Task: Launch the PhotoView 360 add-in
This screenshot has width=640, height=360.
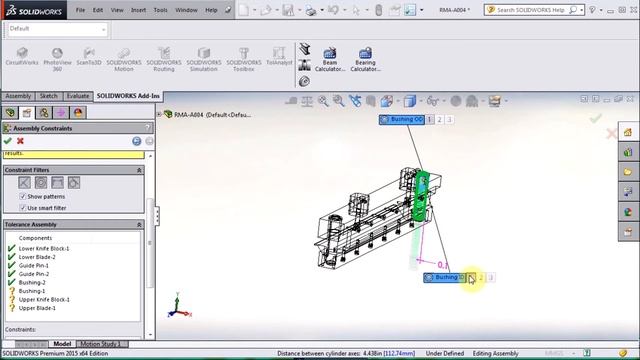Action: pos(57,59)
